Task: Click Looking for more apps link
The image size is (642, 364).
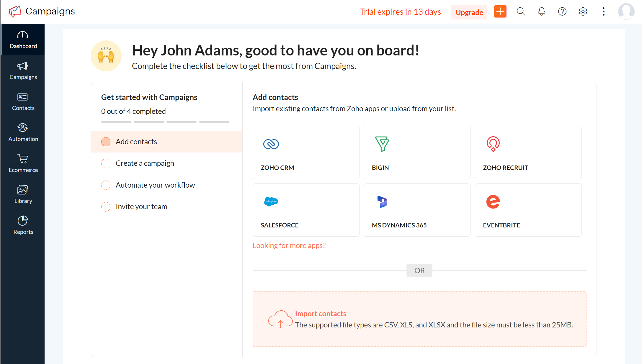Action: [289, 245]
